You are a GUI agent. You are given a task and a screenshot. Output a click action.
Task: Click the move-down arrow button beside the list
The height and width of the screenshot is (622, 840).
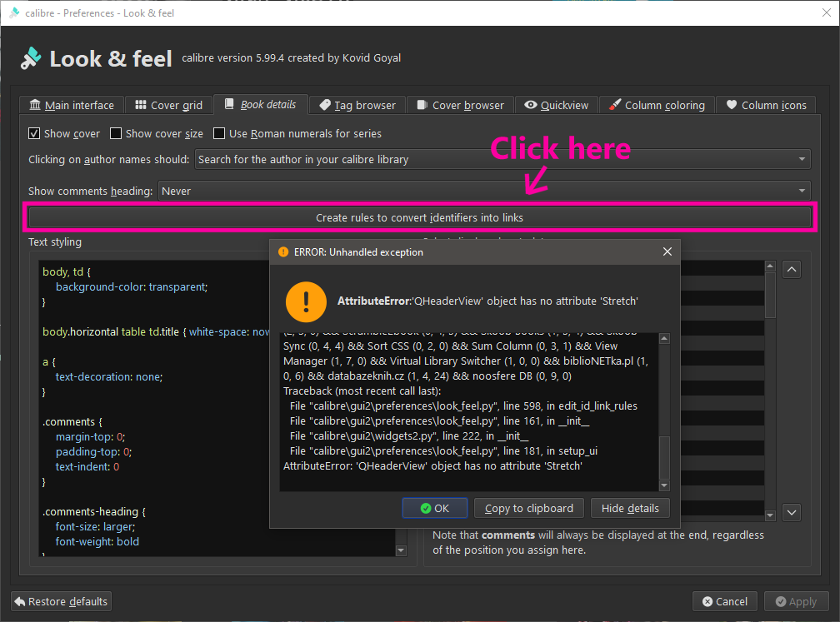(792, 512)
